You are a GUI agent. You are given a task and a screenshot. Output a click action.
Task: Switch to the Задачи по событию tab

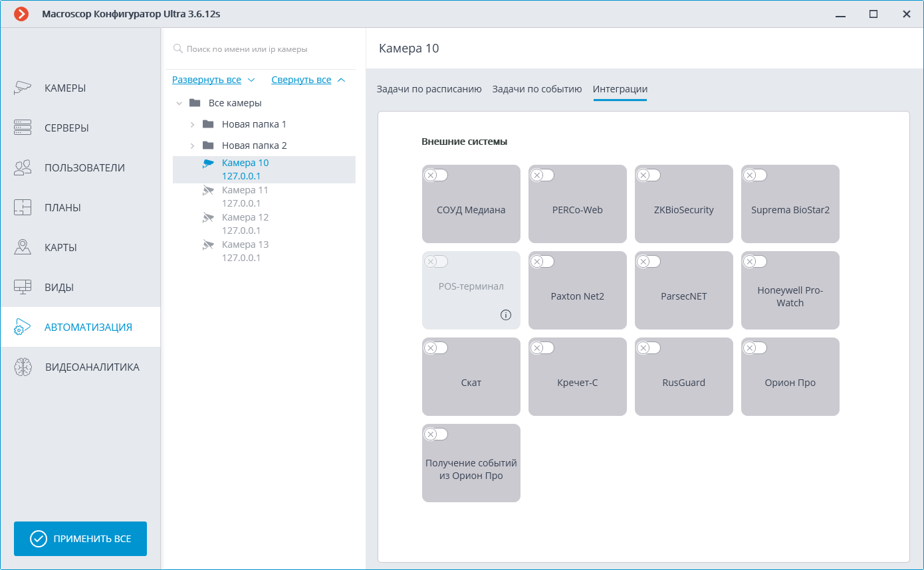537,89
